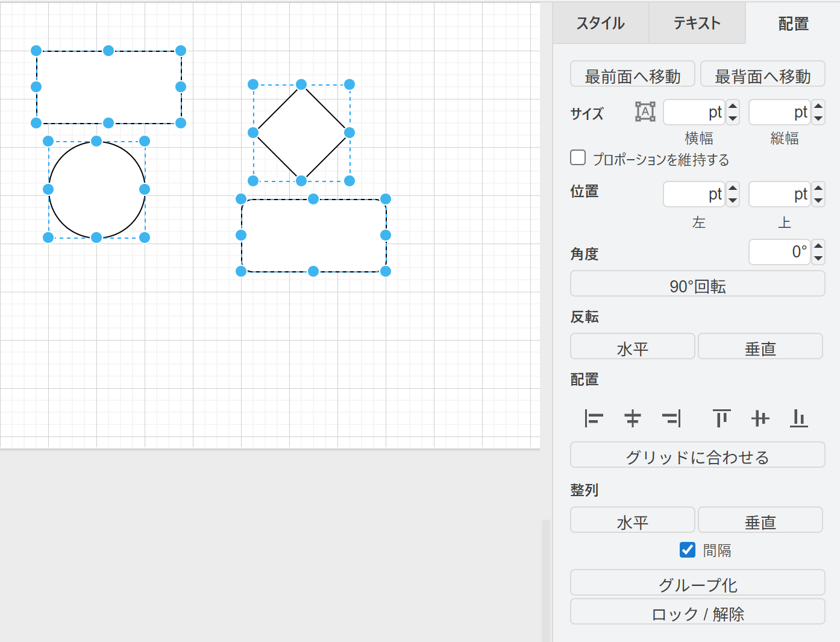Image resolution: width=840 pixels, height=642 pixels.
Task: Click the align bottom edges icon
Action: pos(799,418)
